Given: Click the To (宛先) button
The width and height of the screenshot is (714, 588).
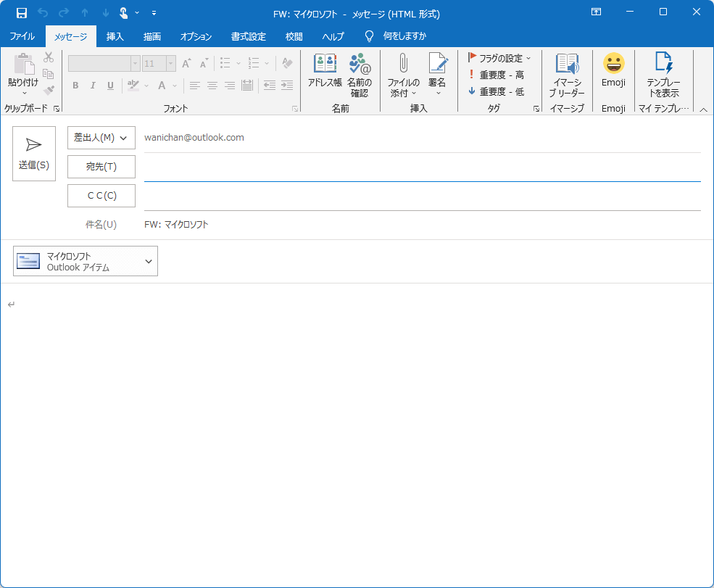Looking at the screenshot, I should [x=101, y=167].
